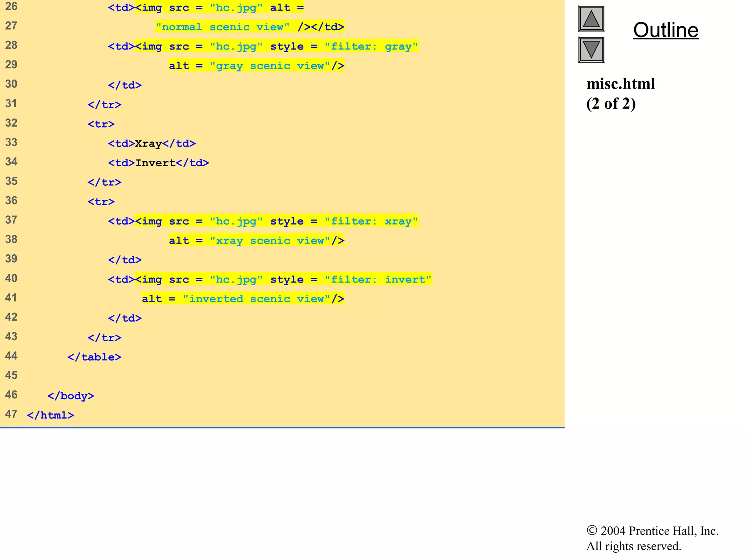
Task: Click the down arrow navigation button
Action: click(x=591, y=50)
